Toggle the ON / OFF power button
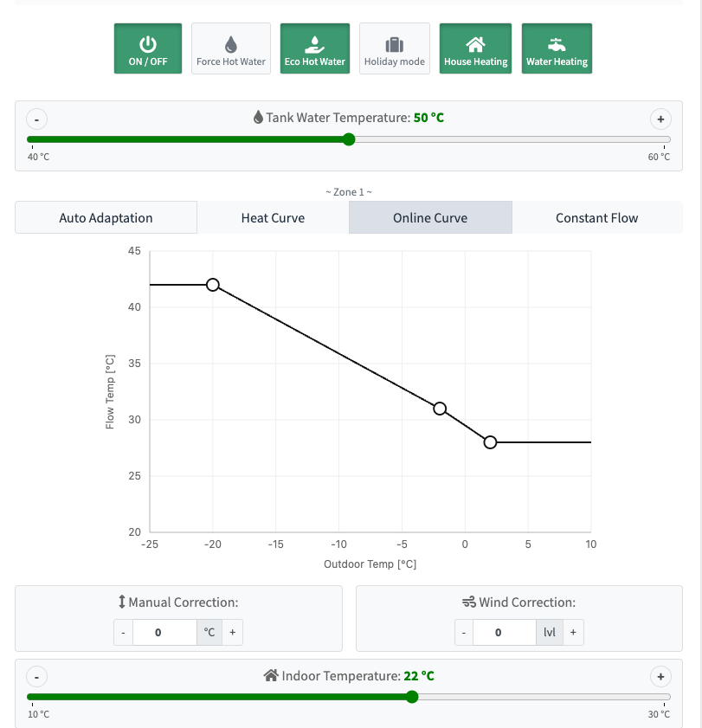 pos(148,48)
